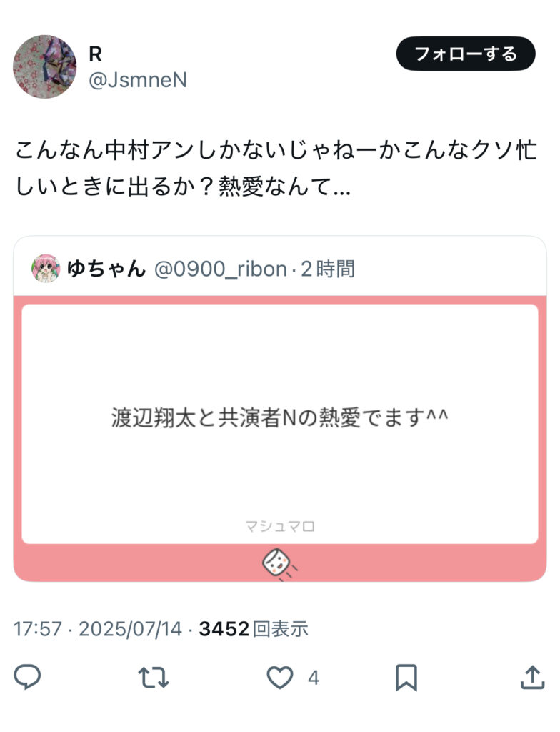Click the quoted author name ゆちゃん
Screen dimensions: 560x732
point(106,269)
